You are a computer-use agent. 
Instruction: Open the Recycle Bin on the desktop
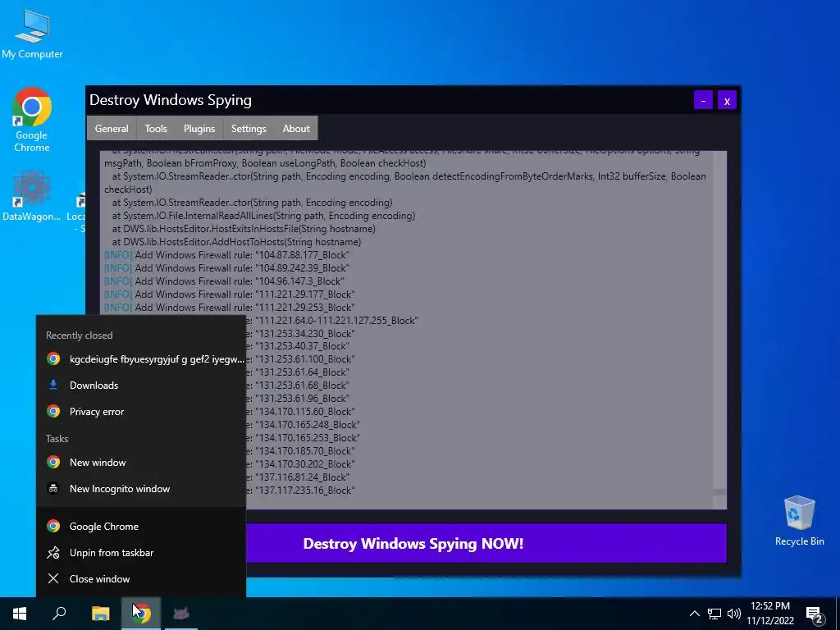pyautogui.click(x=799, y=521)
